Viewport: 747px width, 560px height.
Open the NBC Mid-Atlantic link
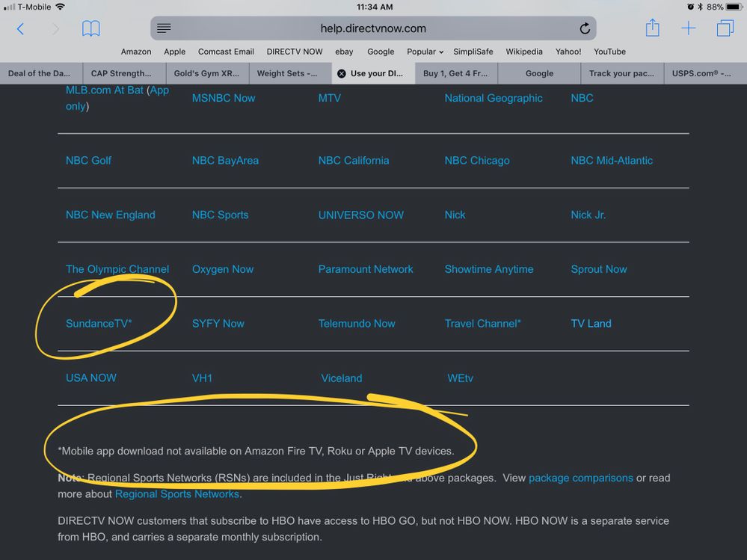coord(612,161)
